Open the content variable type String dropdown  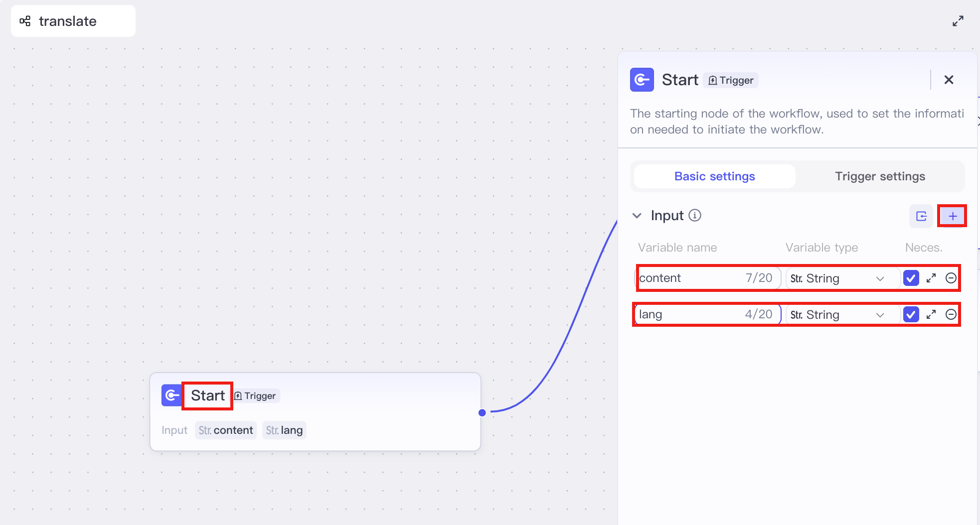click(x=842, y=278)
